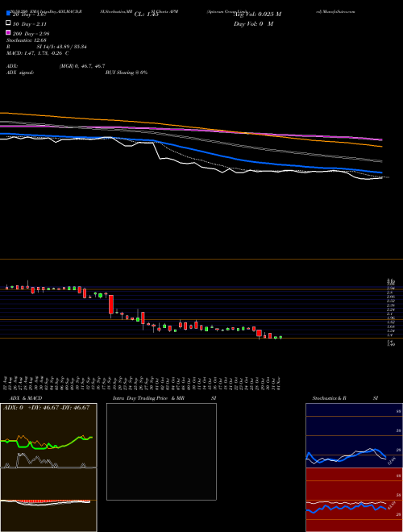
Task: Click the 'SI 14/3: 43.59 / 33.34' value
Action: [x=61, y=47]
